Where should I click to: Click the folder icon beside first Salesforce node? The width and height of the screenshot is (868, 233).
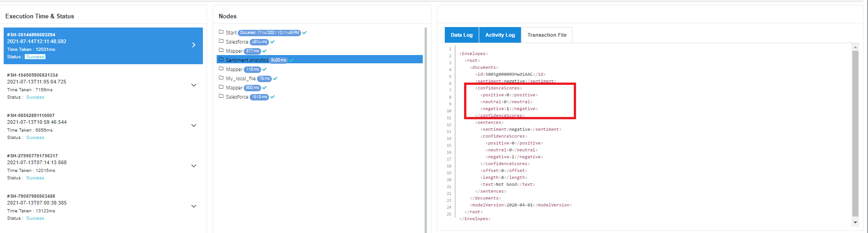click(221, 41)
